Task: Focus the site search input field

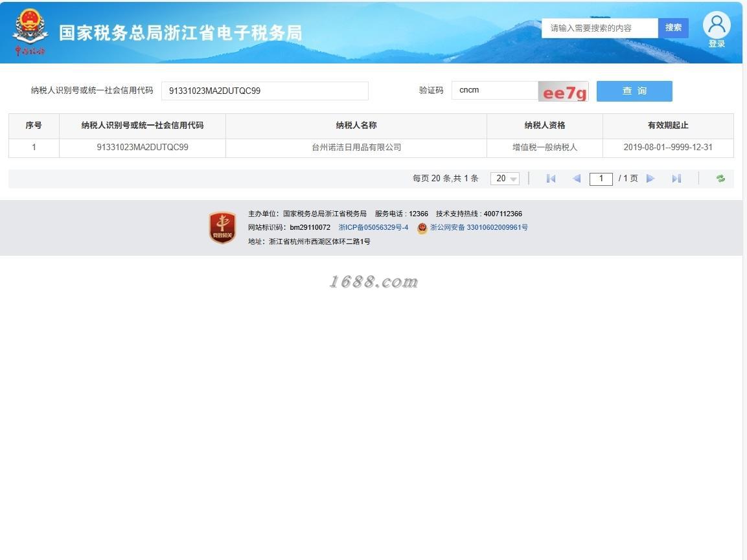Action: 600,28
